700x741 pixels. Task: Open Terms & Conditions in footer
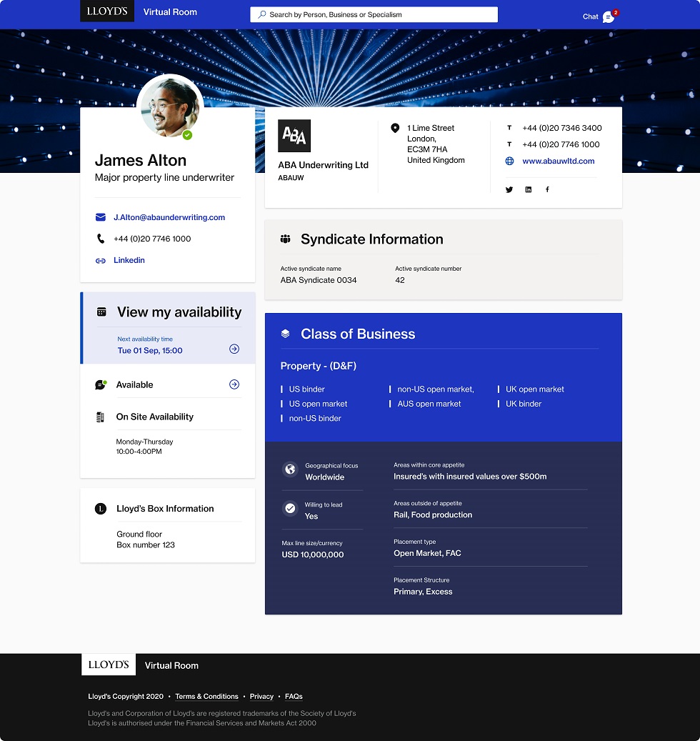click(207, 697)
